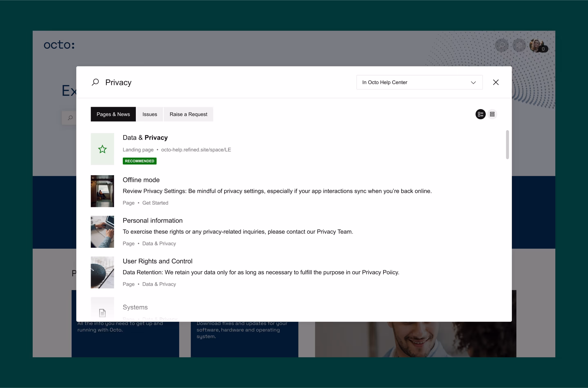The width and height of the screenshot is (588, 388).
Task: Click the Review Privacy Settings excerpt text
Action: click(x=277, y=191)
